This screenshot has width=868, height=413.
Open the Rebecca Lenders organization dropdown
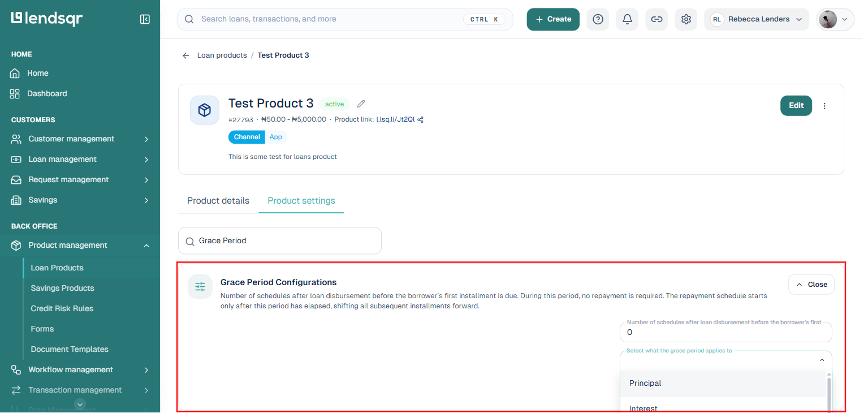[757, 19]
